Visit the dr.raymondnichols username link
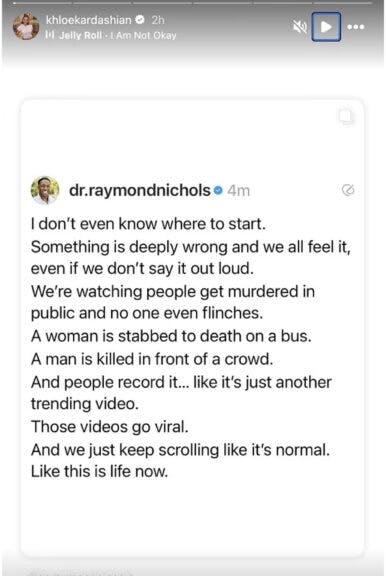The height and width of the screenshot is (576, 386). [x=140, y=190]
